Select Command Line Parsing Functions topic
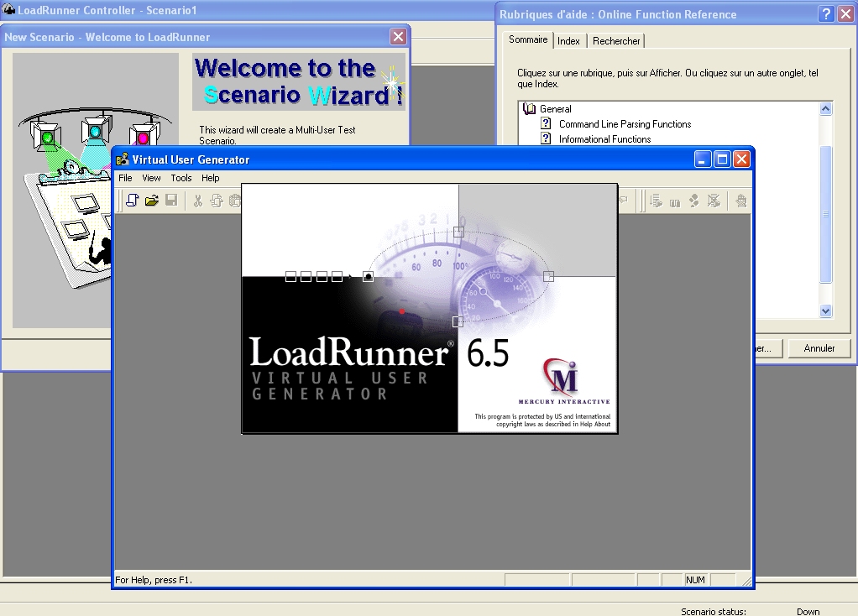Screen dimensions: 858x616 click(x=625, y=124)
